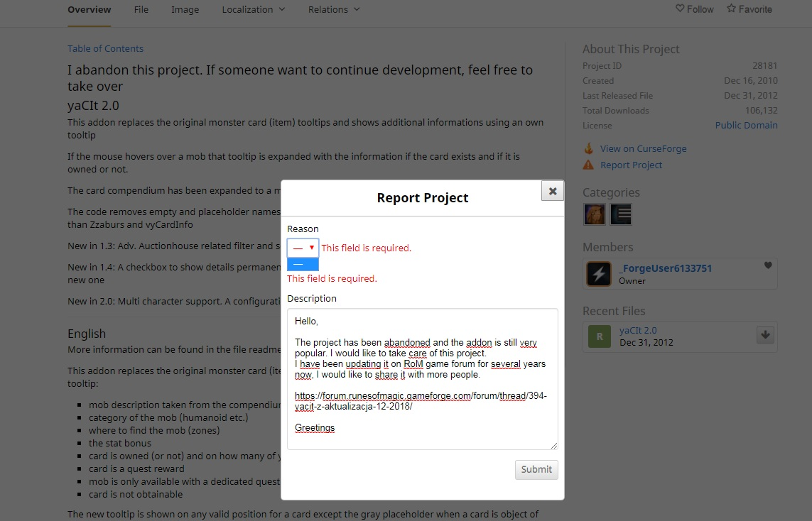Click the forum URL in the description
Viewport: 812px width, 521px height.
point(421,401)
